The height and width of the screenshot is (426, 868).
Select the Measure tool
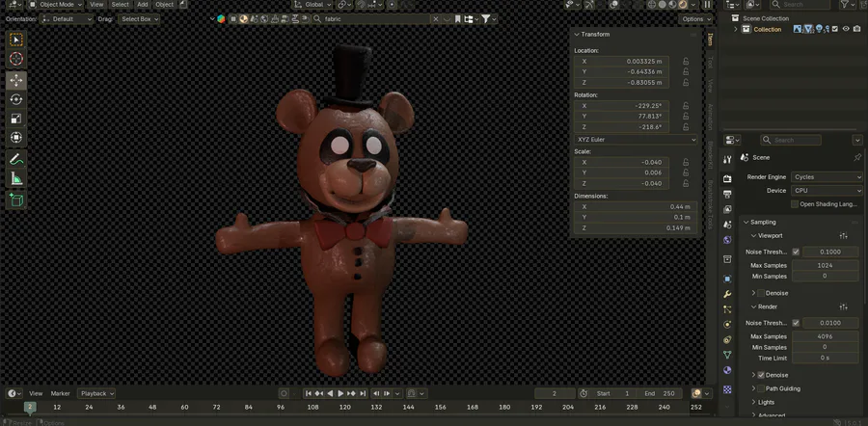16,178
